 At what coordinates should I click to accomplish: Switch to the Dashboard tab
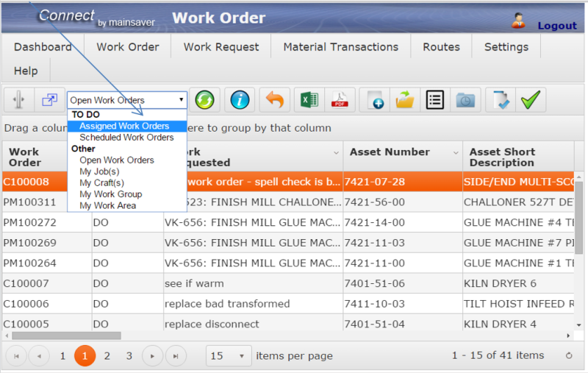point(43,46)
